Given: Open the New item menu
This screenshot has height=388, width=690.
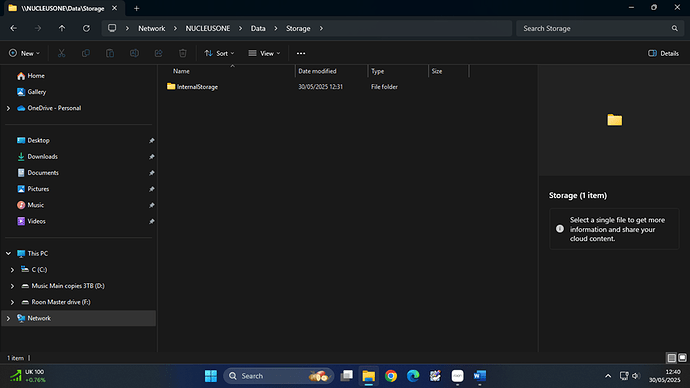Looking at the screenshot, I should (x=24, y=53).
